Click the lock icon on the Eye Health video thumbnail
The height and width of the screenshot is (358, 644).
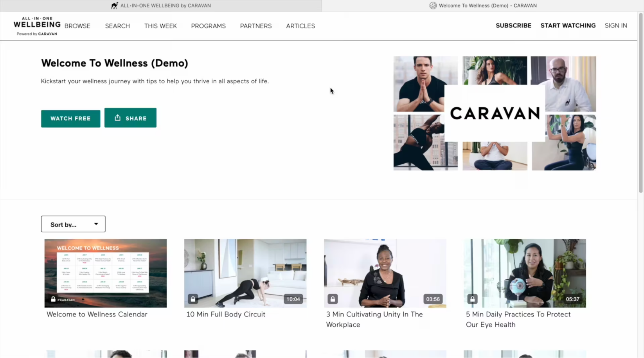(472, 299)
